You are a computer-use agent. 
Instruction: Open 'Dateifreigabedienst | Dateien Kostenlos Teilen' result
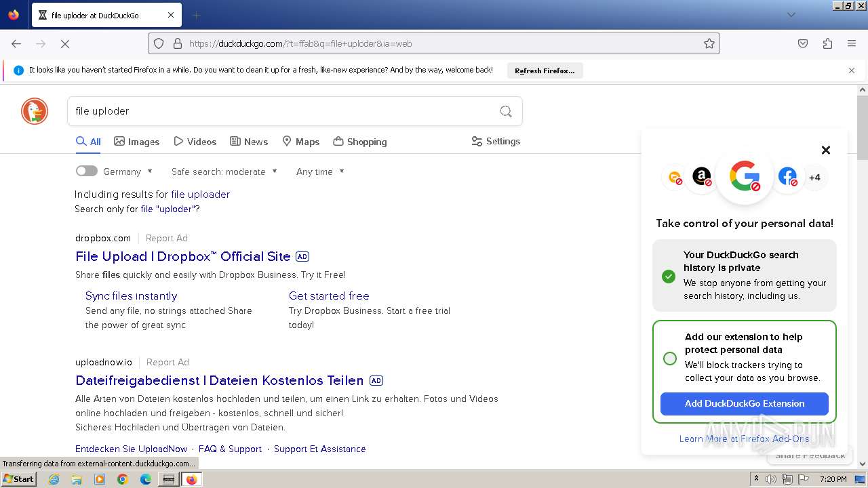(220, 380)
